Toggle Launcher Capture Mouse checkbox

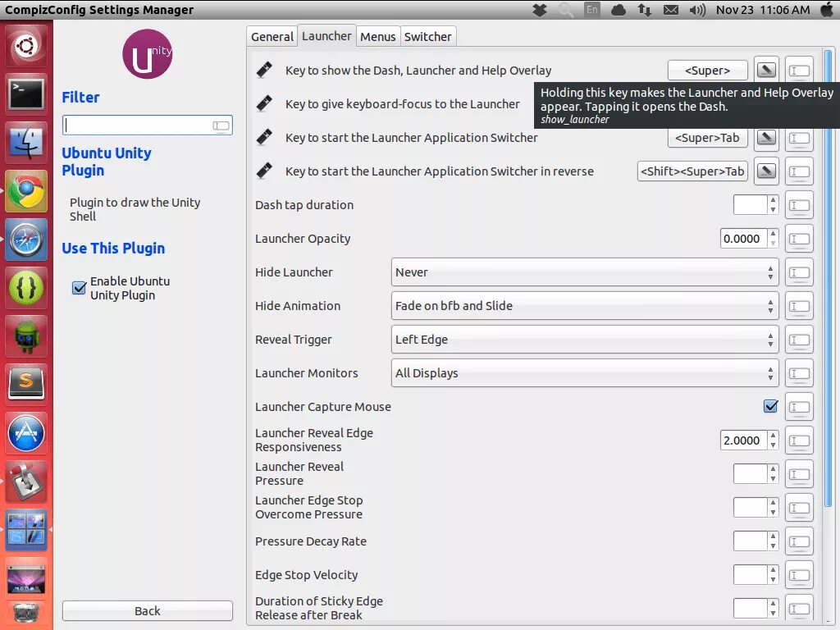[770, 406]
